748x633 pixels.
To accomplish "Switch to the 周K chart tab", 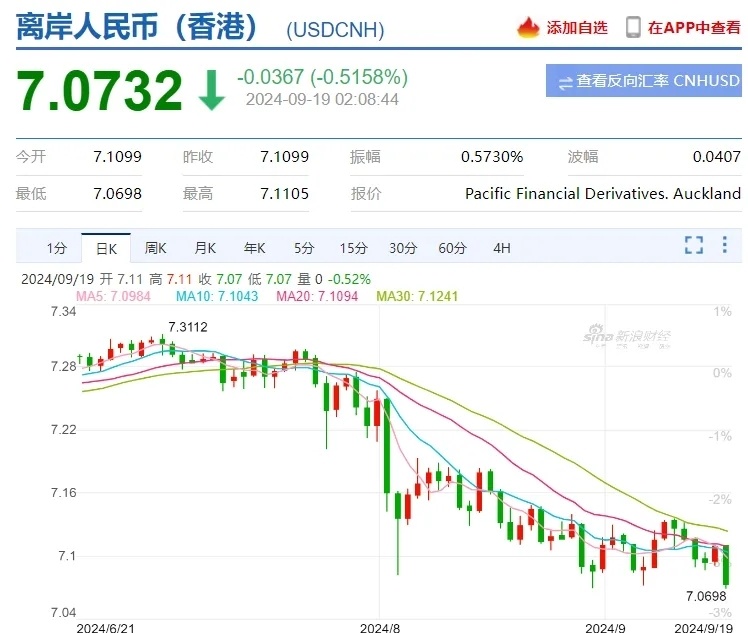I will point(155,248).
